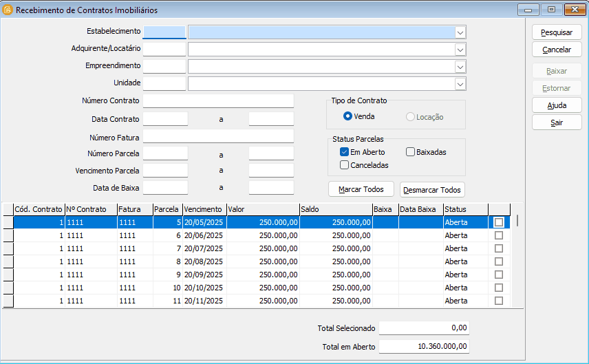This screenshot has width=589, height=364.
Task: Click Marcar Todos to select all rows
Action: tap(361, 189)
